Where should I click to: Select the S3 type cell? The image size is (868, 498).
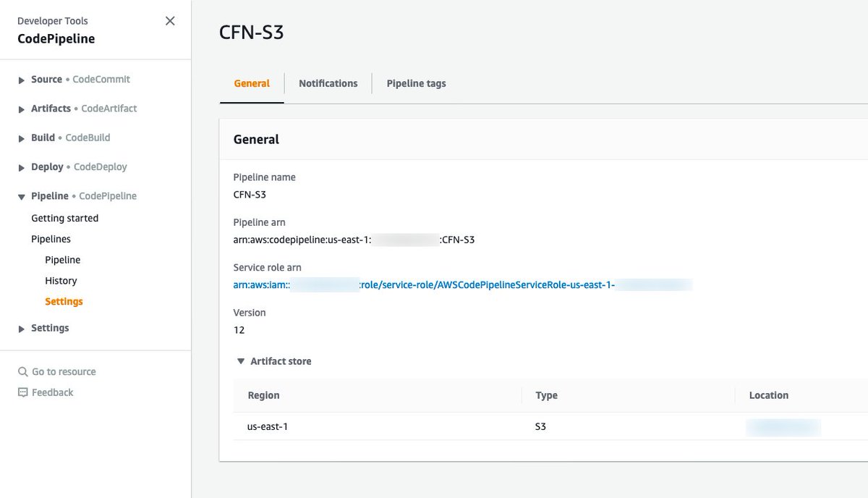click(540, 426)
